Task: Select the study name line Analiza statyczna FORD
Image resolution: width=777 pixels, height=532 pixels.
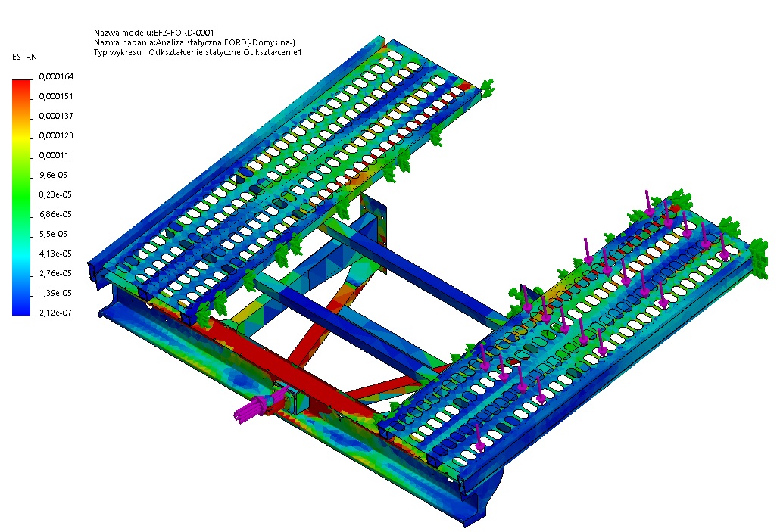Action: pyautogui.click(x=194, y=42)
